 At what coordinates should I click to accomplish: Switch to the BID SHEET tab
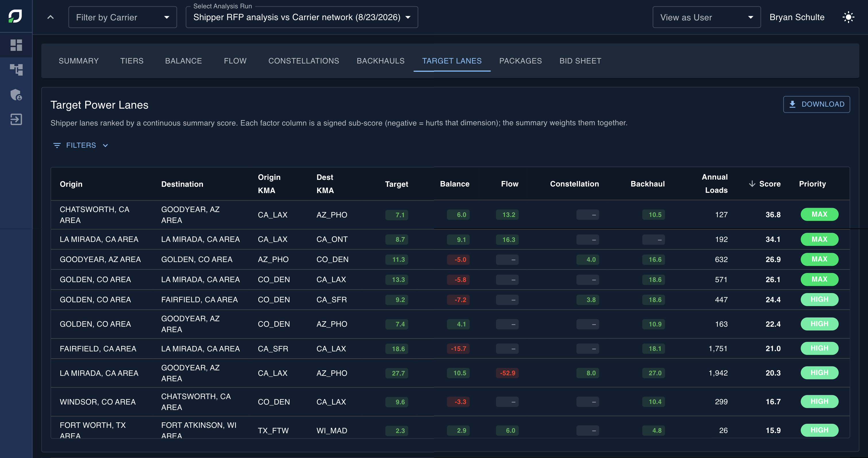coord(580,61)
